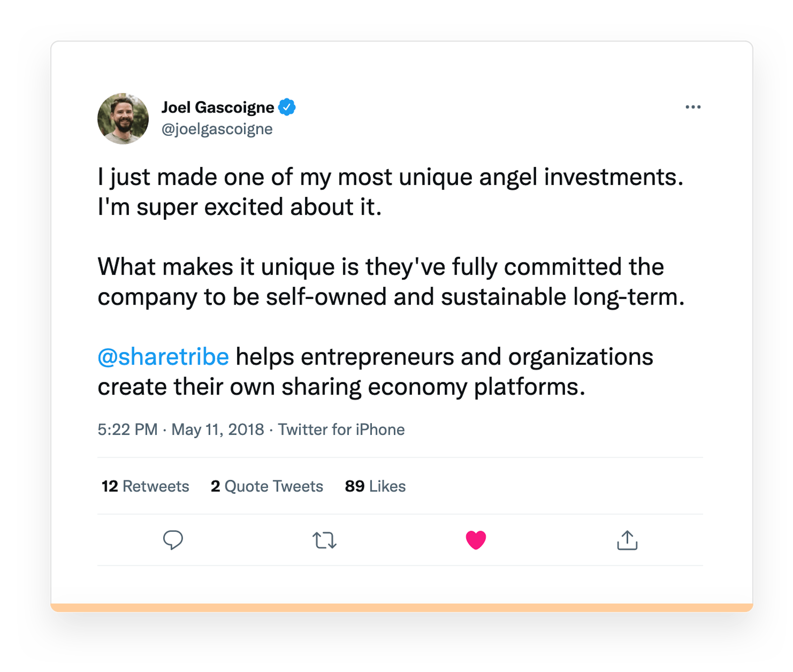Screen dimensions: 793x672
Task: Click the May 11, 2018 date
Action: pos(217,429)
